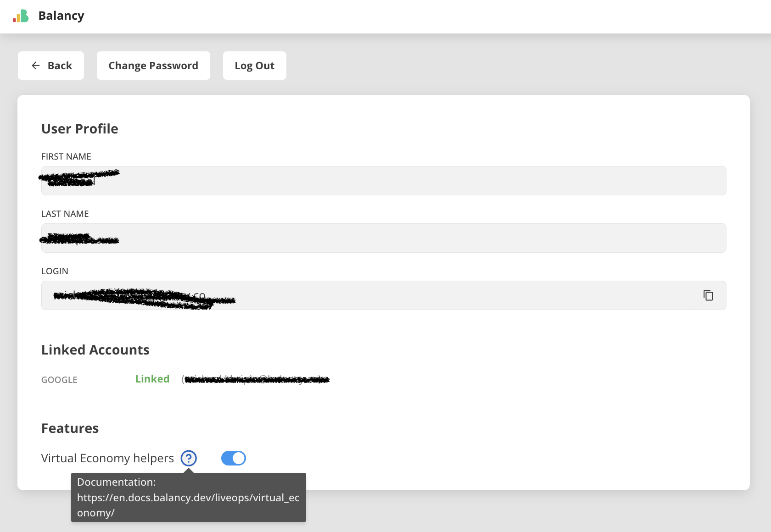
Task: Click the LOGIN field label
Action: point(55,271)
